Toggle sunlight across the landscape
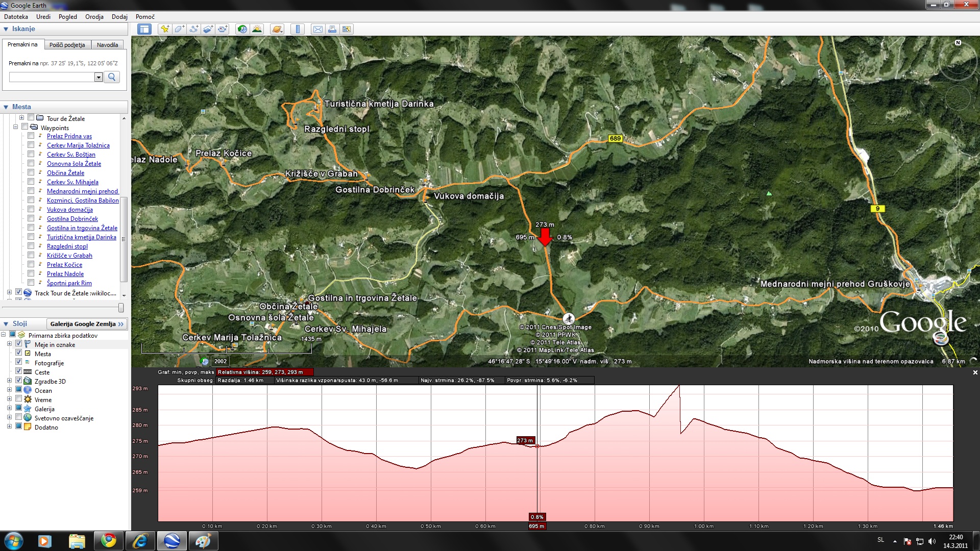 pyautogui.click(x=257, y=29)
